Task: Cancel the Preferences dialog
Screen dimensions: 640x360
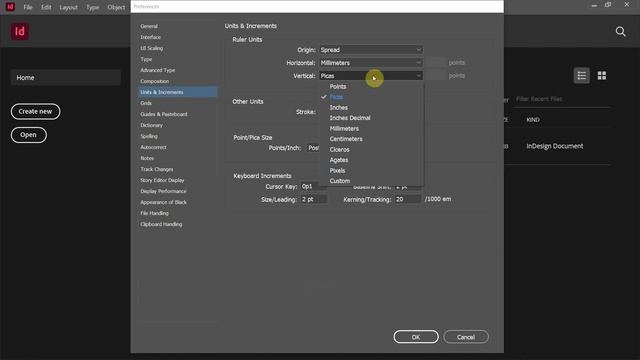Action: point(466,337)
